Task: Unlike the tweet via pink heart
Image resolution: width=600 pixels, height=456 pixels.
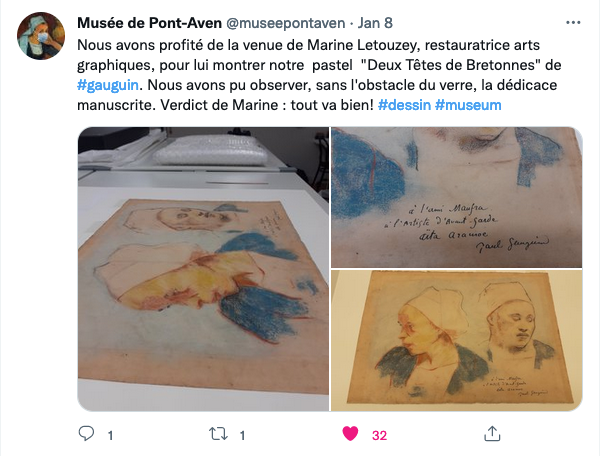Action: [x=350, y=434]
